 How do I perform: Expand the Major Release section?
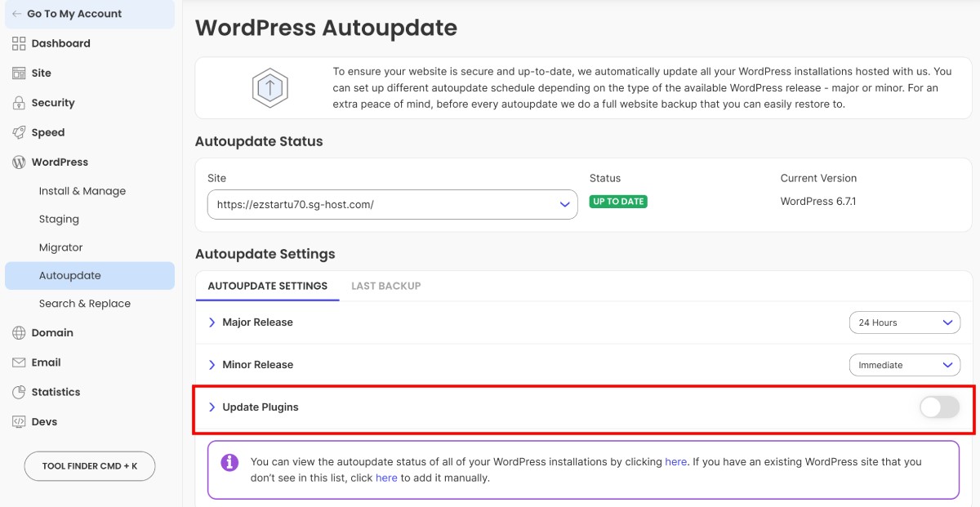(212, 322)
